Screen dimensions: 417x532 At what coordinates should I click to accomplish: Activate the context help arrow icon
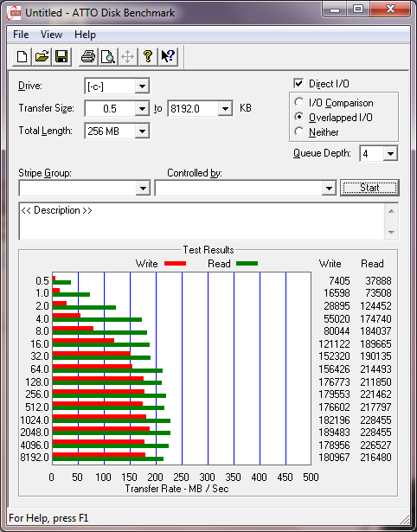pyautogui.click(x=168, y=56)
